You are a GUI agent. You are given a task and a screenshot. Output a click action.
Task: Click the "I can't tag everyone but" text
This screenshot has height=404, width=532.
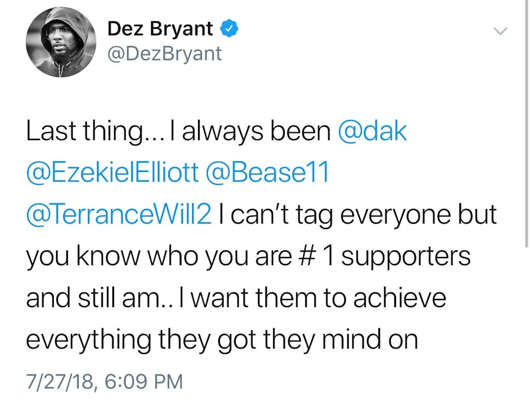(x=357, y=216)
